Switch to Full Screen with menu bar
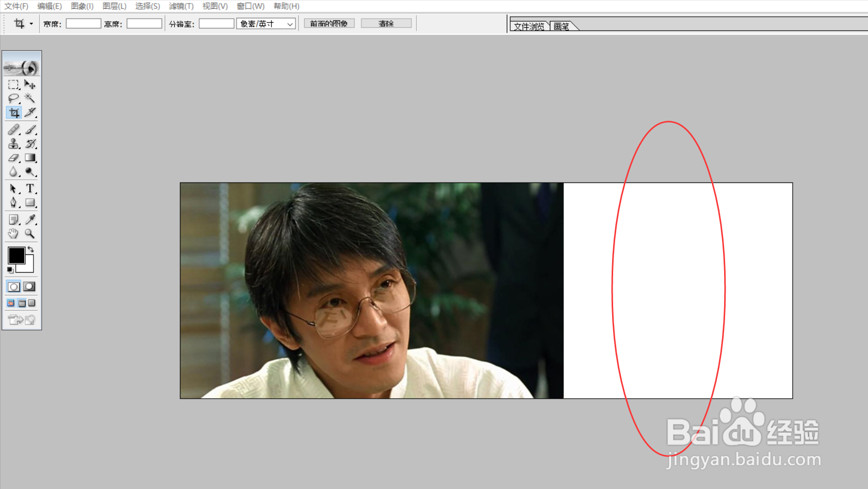 pos(22,303)
